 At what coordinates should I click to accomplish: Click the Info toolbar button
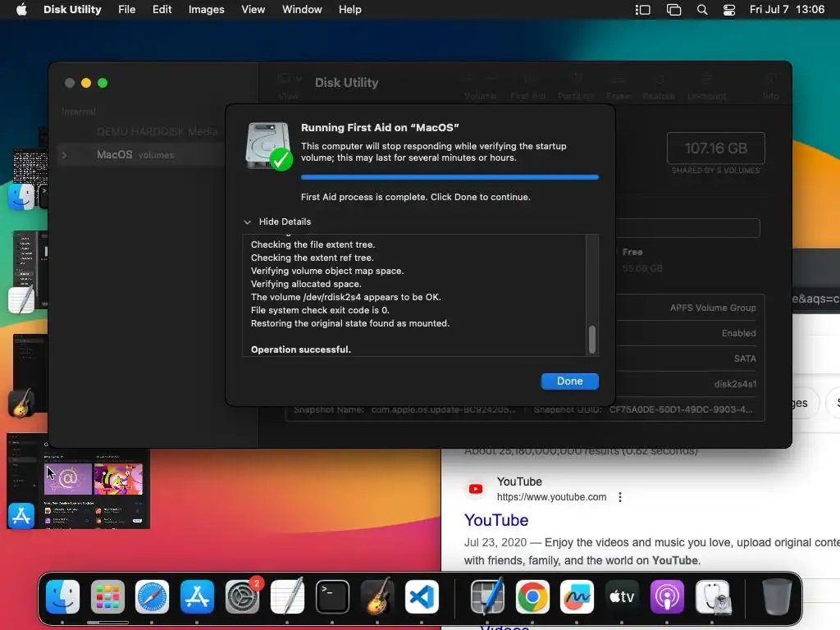[771, 85]
